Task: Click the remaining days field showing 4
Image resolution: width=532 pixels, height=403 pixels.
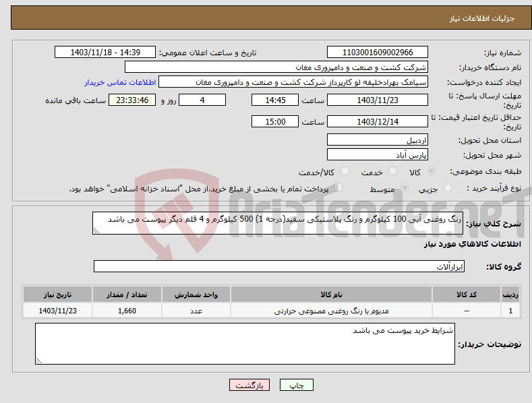Action: click(202, 100)
